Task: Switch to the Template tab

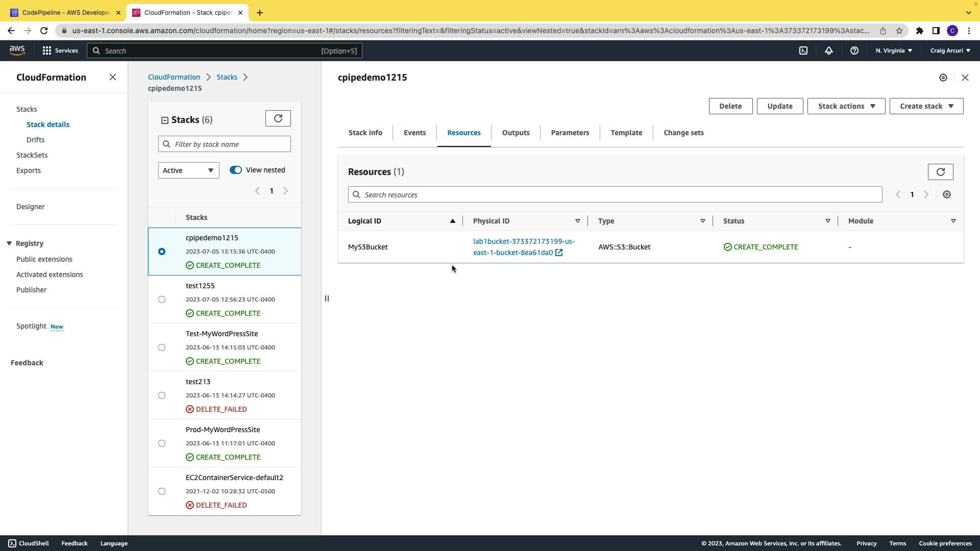Action: click(626, 133)
